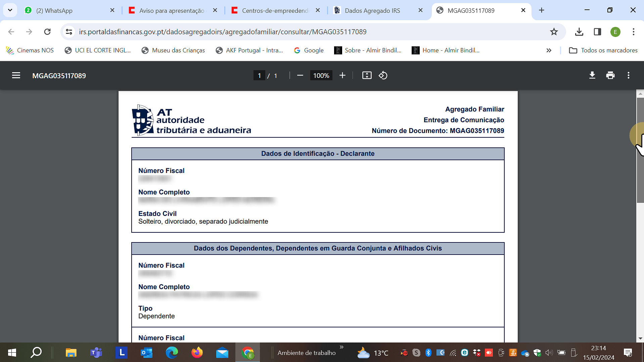The image size is (644, 362).
Task: Switch to the Dados Agregado IRS tab
Action: pyautogui.click(x=372, y=10)
